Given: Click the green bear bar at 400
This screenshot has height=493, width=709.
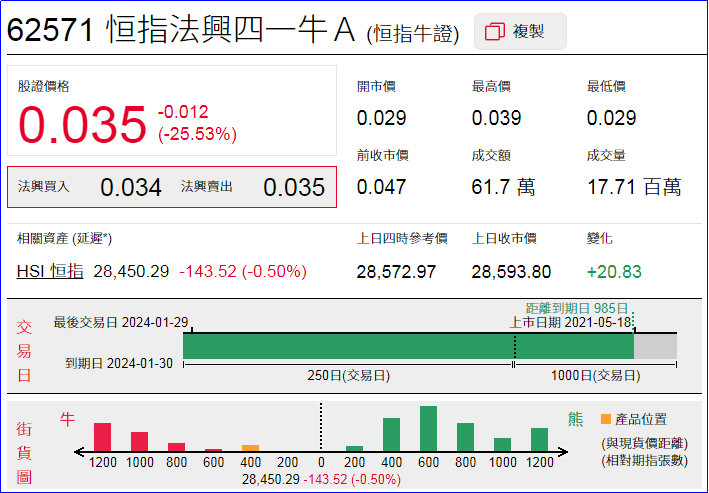Looking at the screenshot, I should [391, 435].
